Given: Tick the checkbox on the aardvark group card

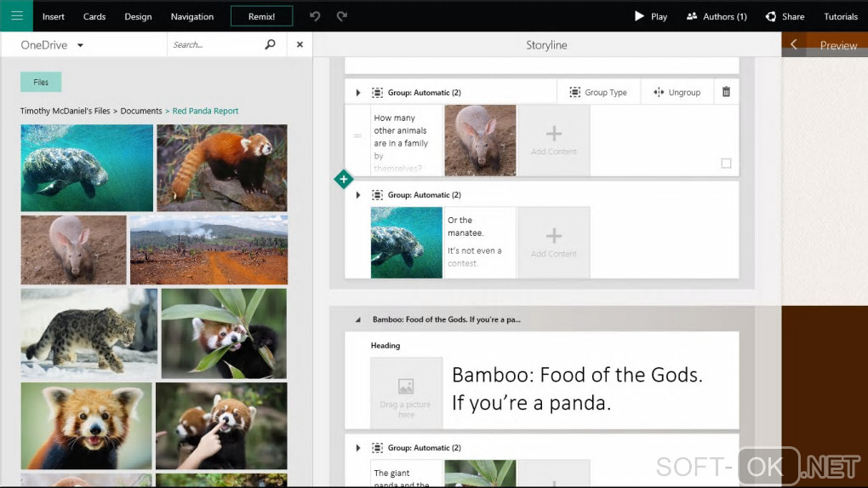Looking at the screenshot, I should [x=726, y=163].
